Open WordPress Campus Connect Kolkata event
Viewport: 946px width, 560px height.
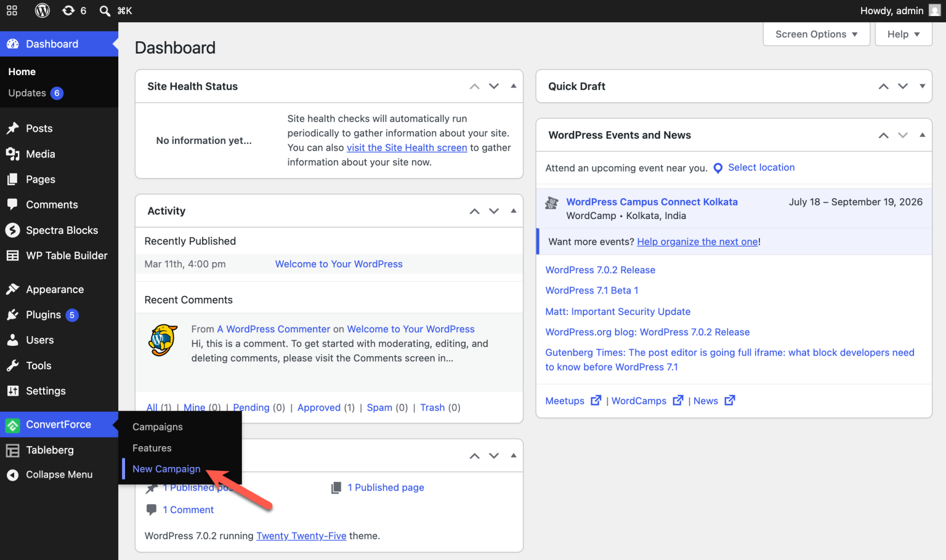652,202
